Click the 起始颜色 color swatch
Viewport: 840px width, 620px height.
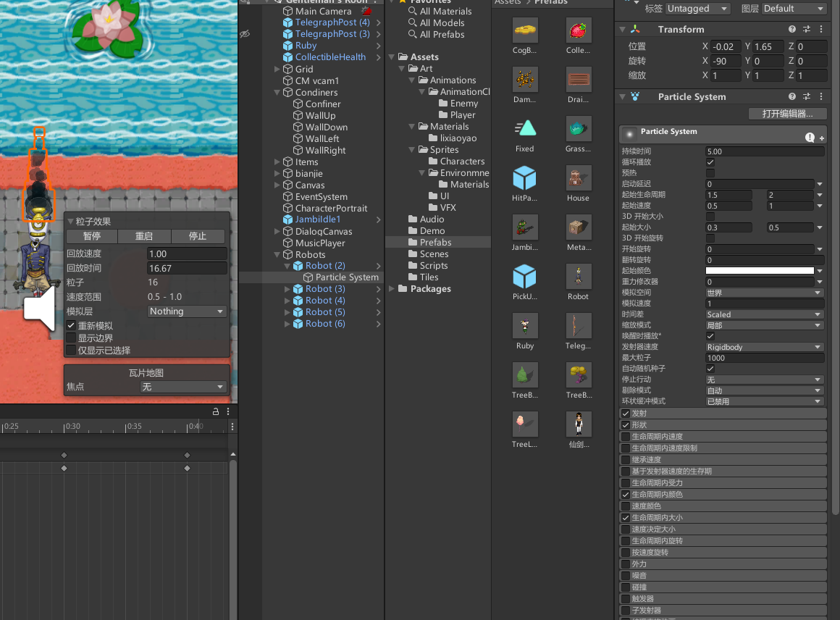(x=760, y=271)
